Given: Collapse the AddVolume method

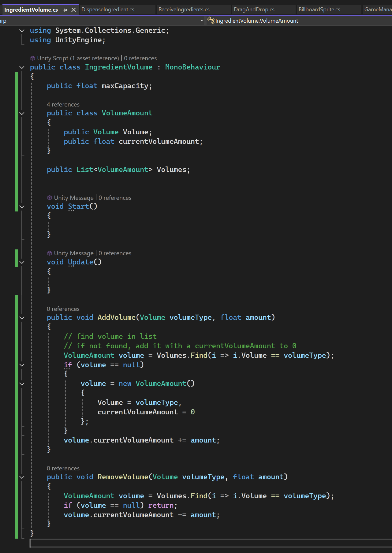Looking at the screenshot, I should click(22, 318).
